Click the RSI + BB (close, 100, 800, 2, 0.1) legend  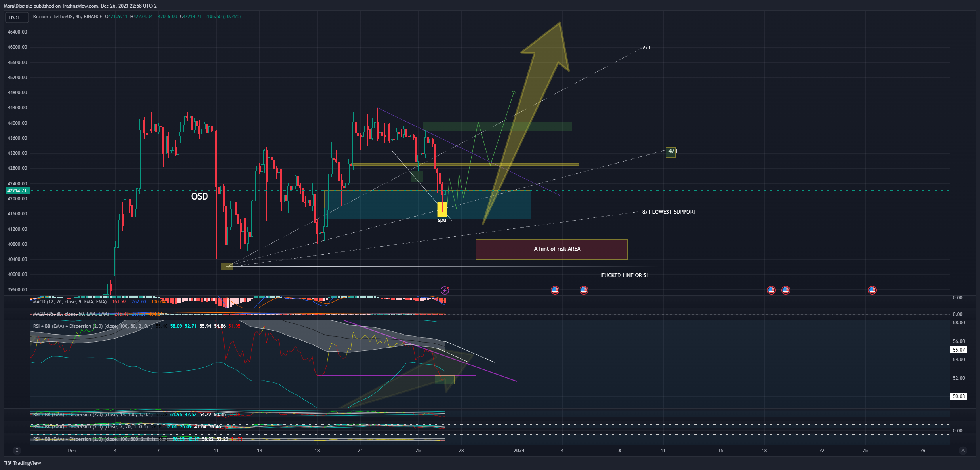[x=94, y=439]
